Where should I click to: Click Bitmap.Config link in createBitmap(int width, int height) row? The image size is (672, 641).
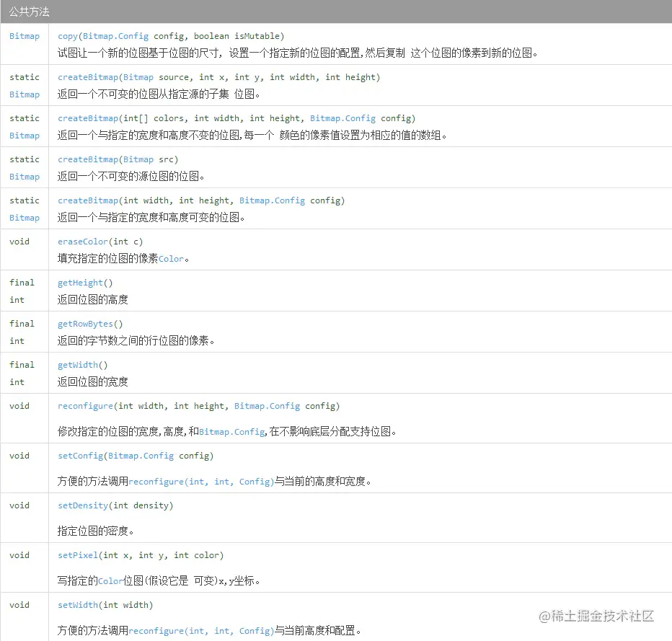tap(272, 200)
